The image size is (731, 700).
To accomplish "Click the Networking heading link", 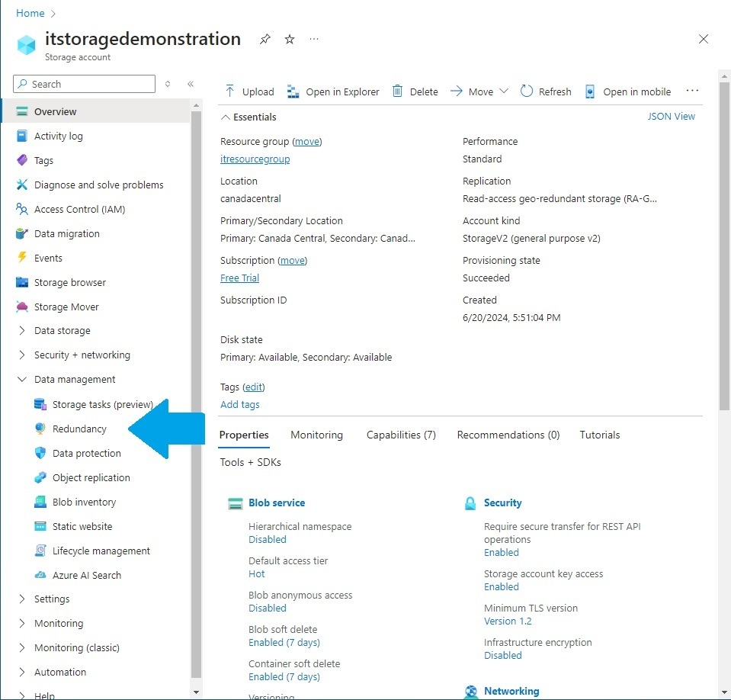I will click(511, 691).
